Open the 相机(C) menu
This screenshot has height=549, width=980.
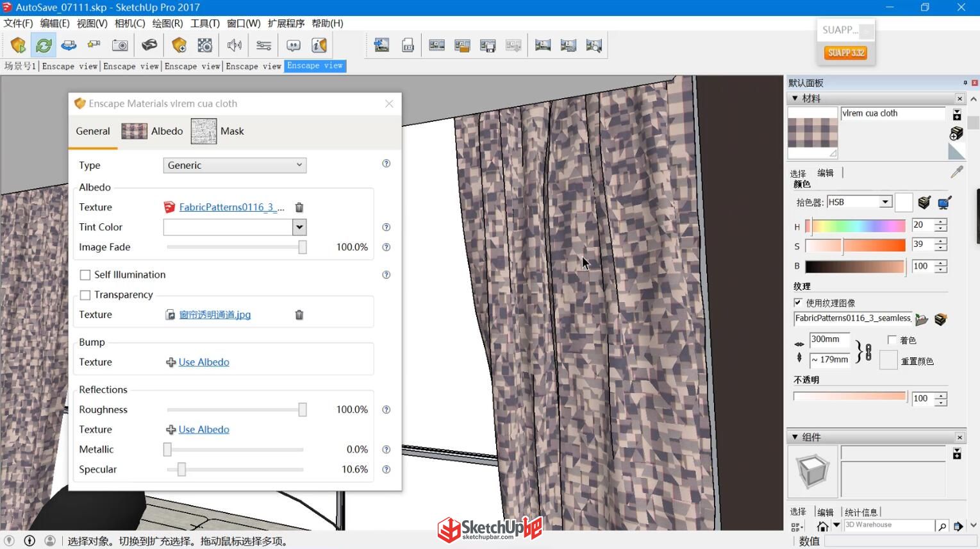129,23
